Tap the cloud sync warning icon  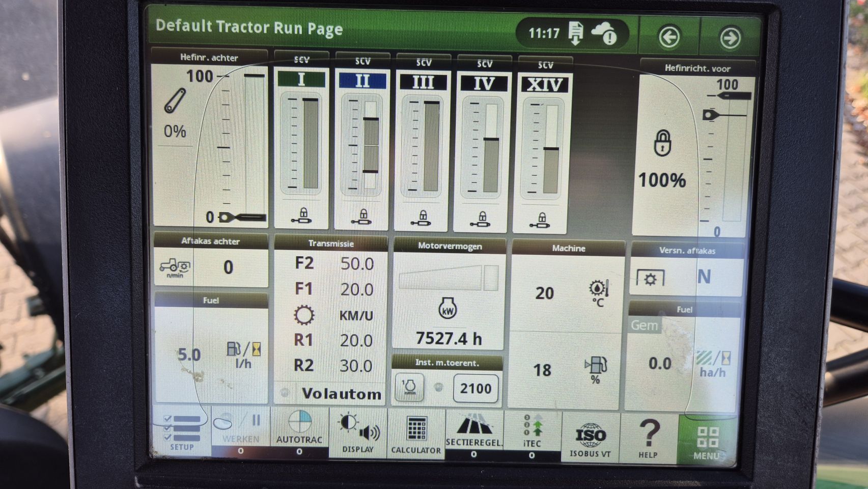coord(604,34)
